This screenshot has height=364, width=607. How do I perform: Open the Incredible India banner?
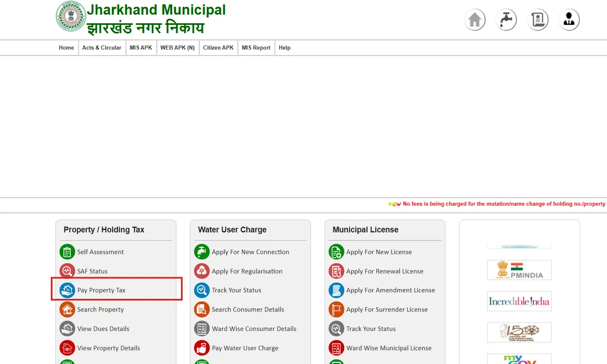point(519,301)
